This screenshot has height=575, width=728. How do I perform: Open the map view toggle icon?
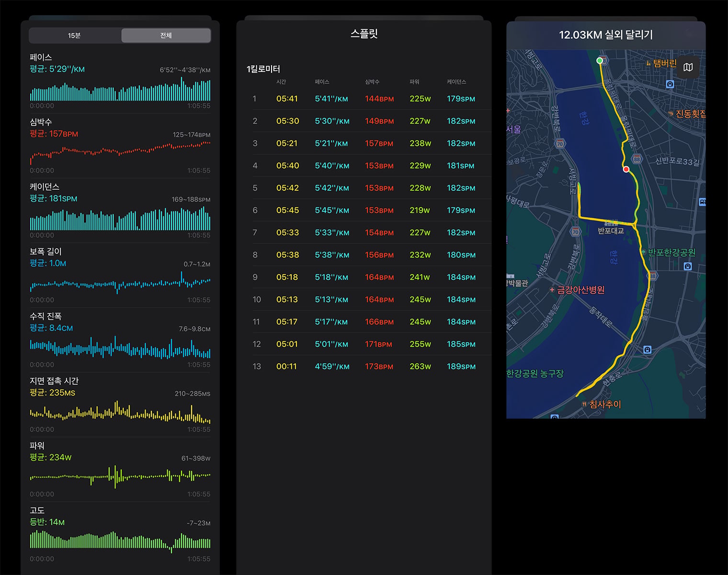tap(688, 67)
